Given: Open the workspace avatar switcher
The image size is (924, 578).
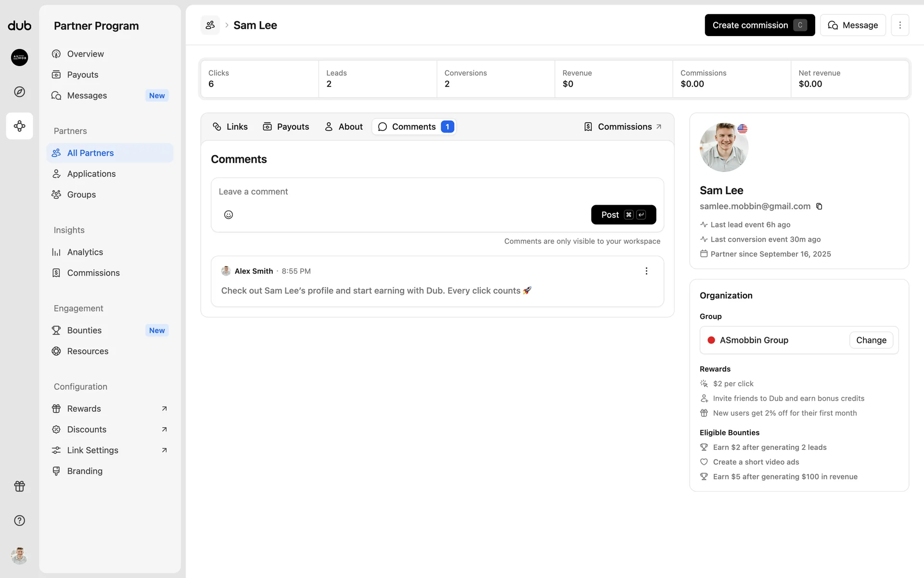Looking at the screenshot, I should pos(19,58).
